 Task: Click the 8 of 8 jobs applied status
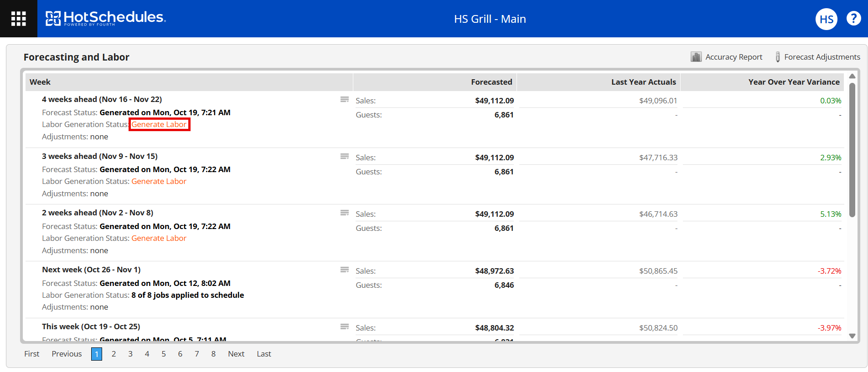(x=188, y=295)
